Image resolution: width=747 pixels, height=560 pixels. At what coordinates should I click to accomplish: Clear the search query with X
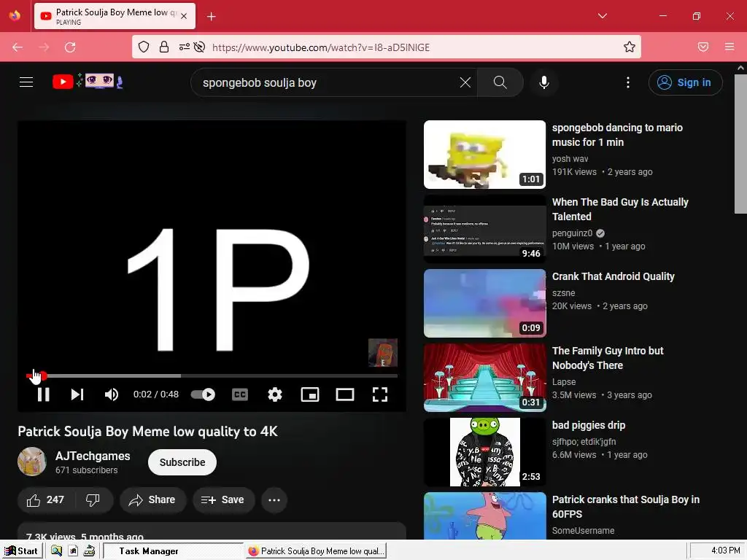465,82
